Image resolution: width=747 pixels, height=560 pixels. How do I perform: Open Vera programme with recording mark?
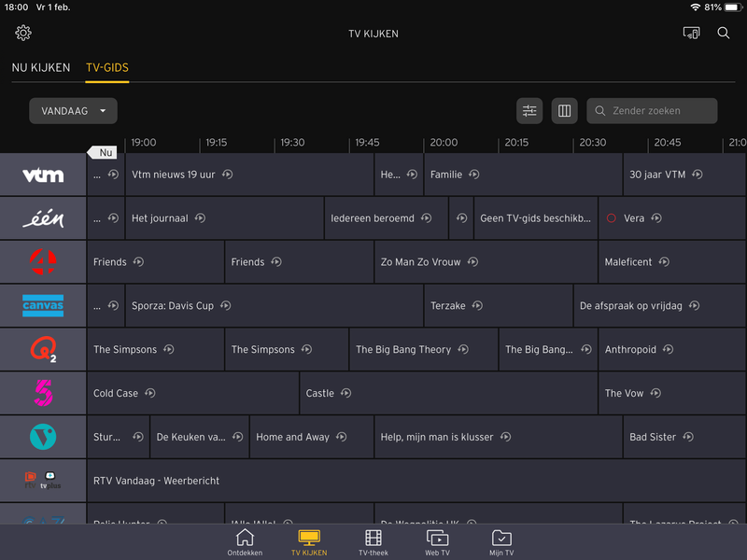[672, 218]
